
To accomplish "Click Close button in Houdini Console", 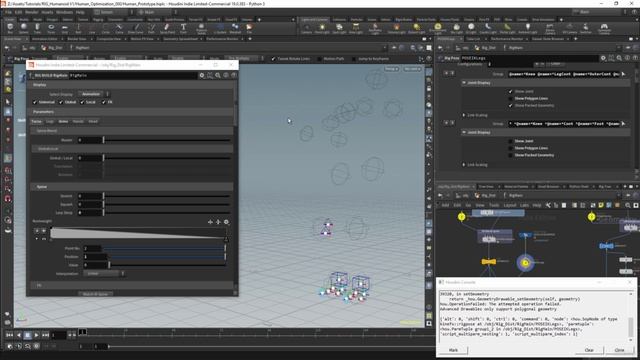I will (619, 350).
